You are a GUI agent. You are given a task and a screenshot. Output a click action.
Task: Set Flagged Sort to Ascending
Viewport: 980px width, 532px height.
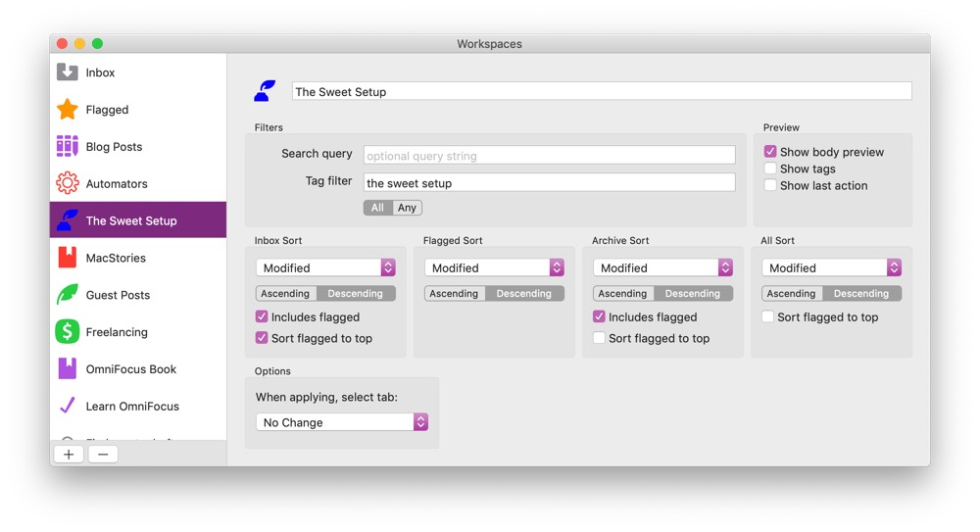455,293
